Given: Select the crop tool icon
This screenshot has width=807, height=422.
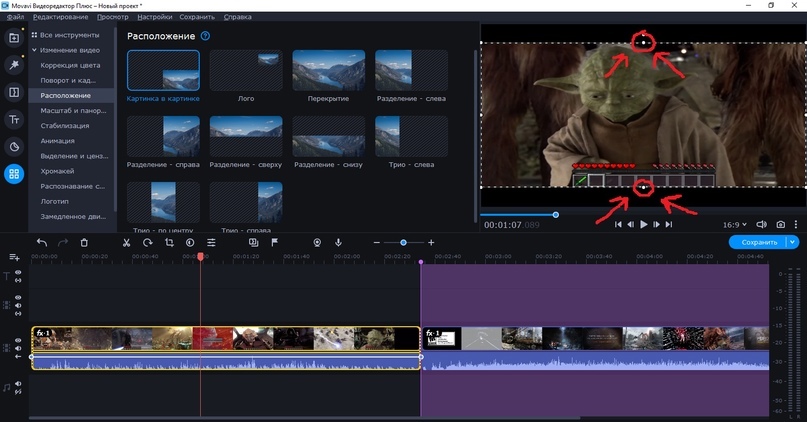Looking at the screenshot, I should [x=169, y=242].
